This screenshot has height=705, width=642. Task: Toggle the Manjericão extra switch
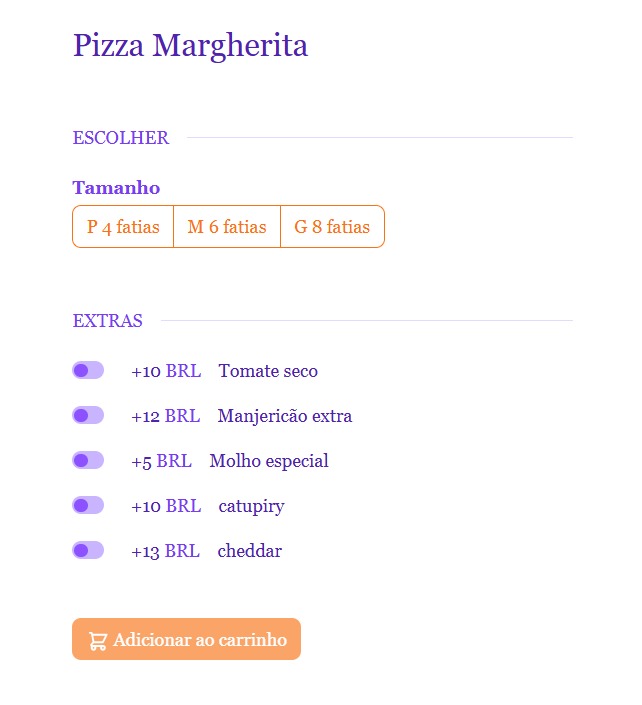[88, 416]
